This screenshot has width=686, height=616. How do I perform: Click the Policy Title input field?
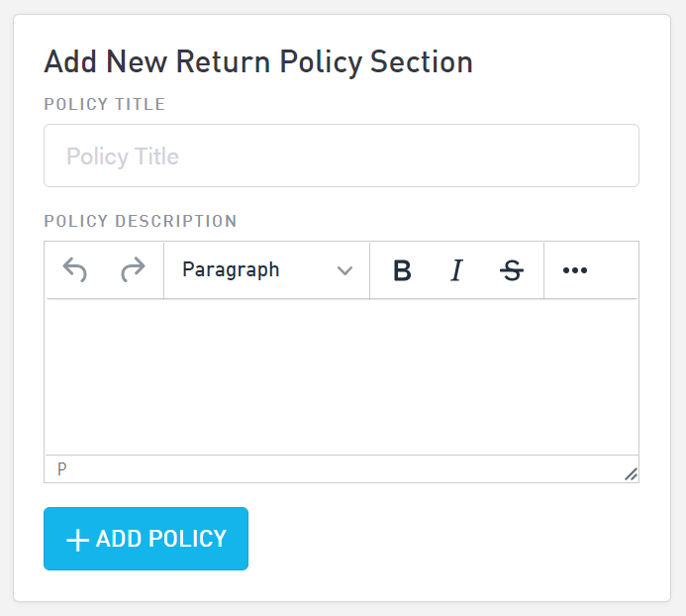(342, 155)
